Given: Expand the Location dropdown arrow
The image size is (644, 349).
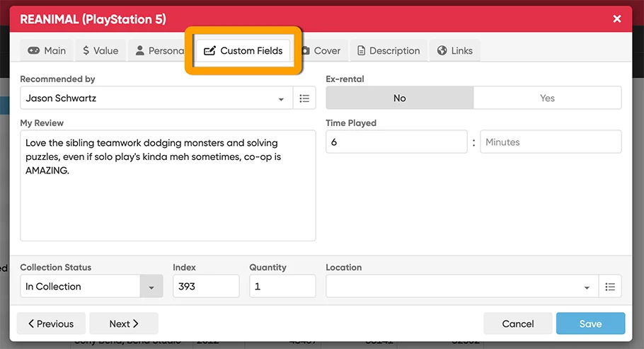Looking at the screenshot, I should coord(587,287).
